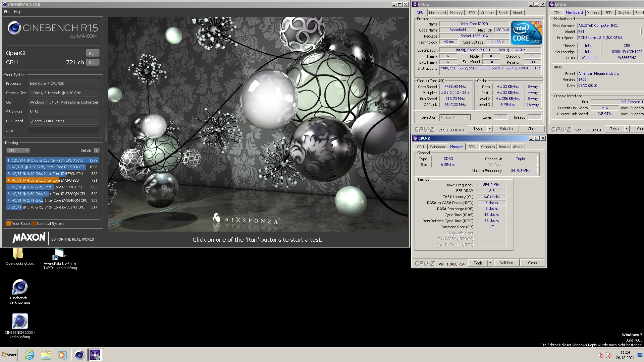644x362 pixels.
Task: Open the Start menu
Action: click(9, 355)
